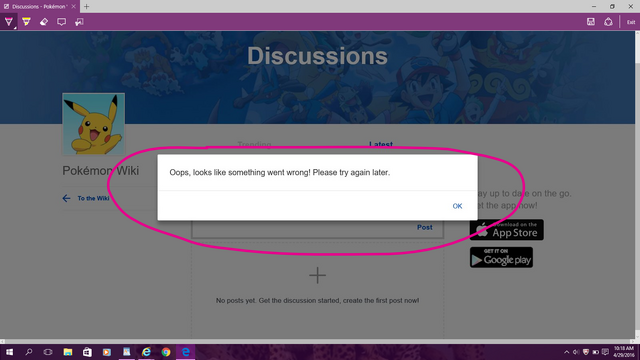640x360 pixels.
Task: Open Task View on the taskbar
Action: [48, 352]
